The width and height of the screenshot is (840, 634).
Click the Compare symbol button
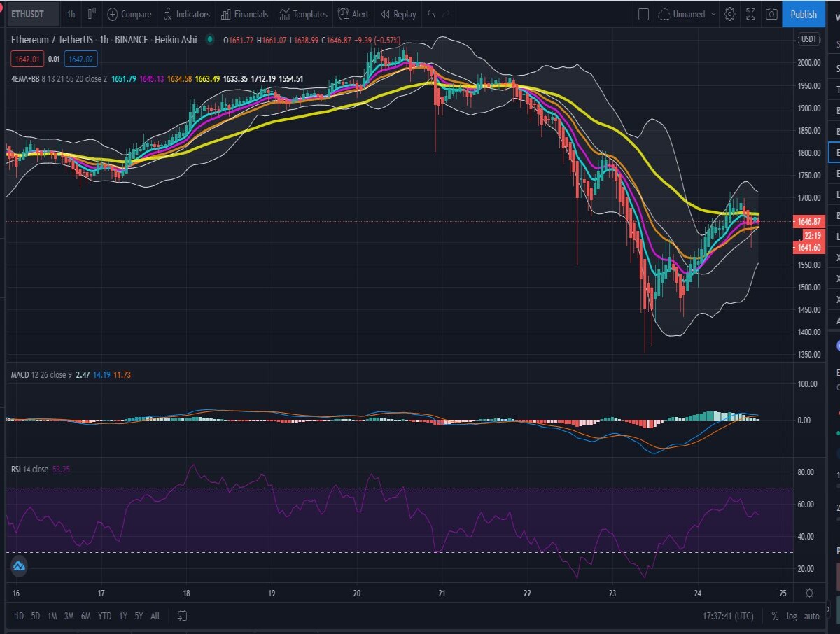point(129,14)
